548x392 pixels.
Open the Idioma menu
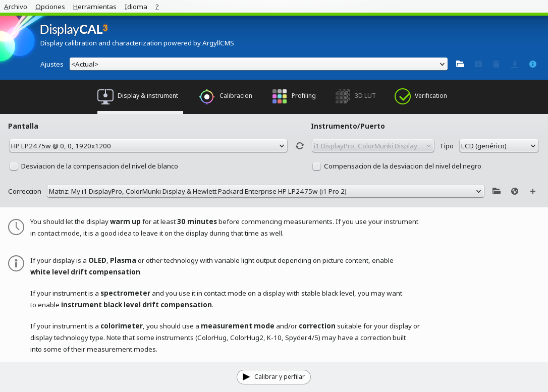tap(136, 7)
